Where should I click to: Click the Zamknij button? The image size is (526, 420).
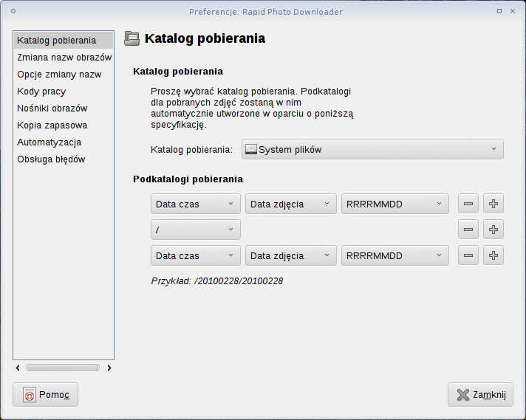480,394
